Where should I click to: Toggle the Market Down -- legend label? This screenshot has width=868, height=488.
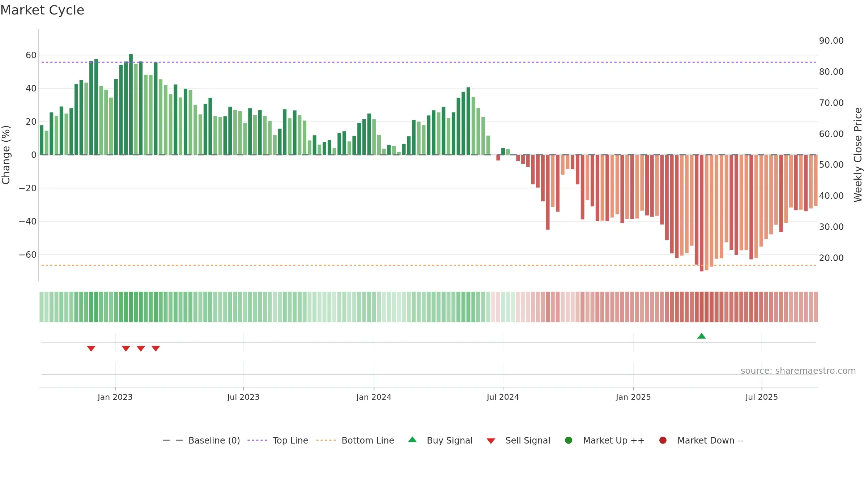point(710,441)
